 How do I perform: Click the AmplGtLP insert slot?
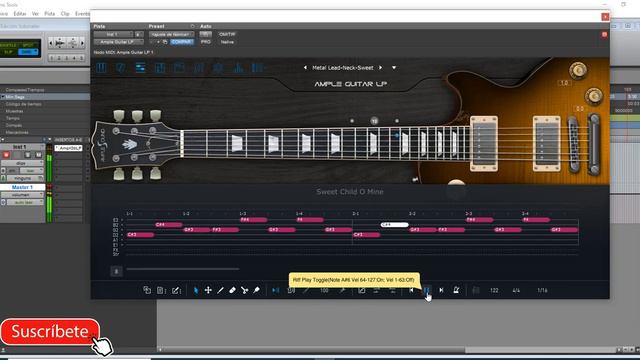pos(69,148)
